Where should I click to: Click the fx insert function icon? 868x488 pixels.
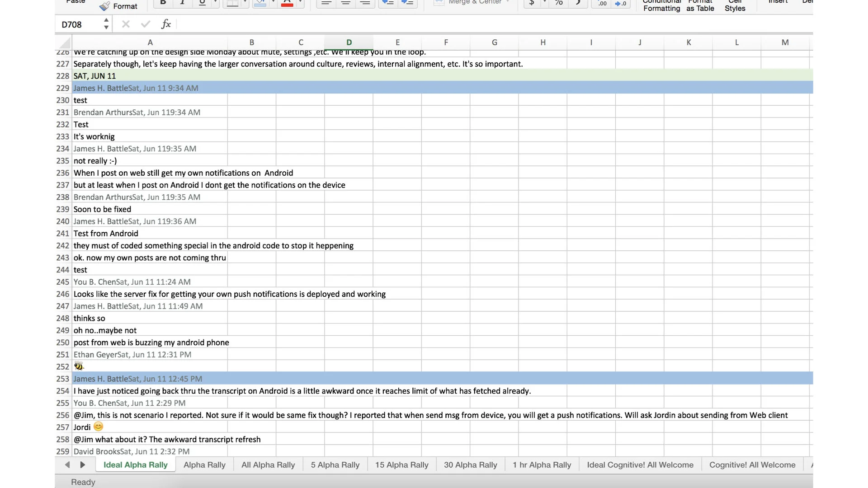point(166,24)
